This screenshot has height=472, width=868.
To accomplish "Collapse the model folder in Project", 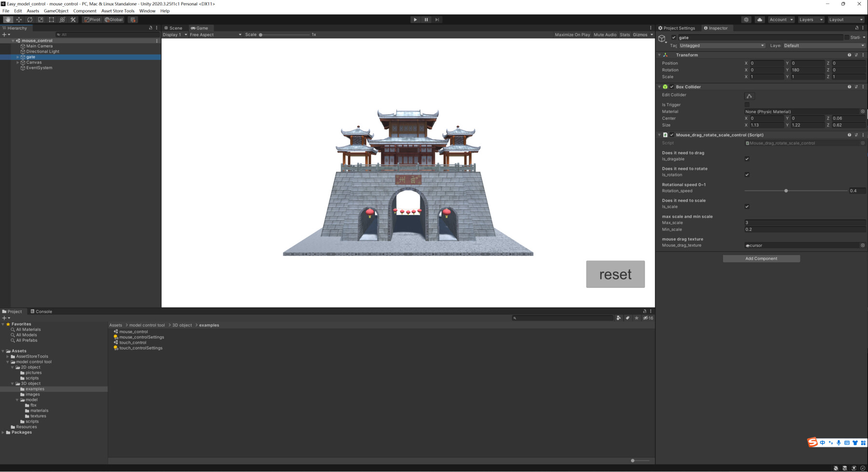I will pyautogui.click(x=16, y=399).
